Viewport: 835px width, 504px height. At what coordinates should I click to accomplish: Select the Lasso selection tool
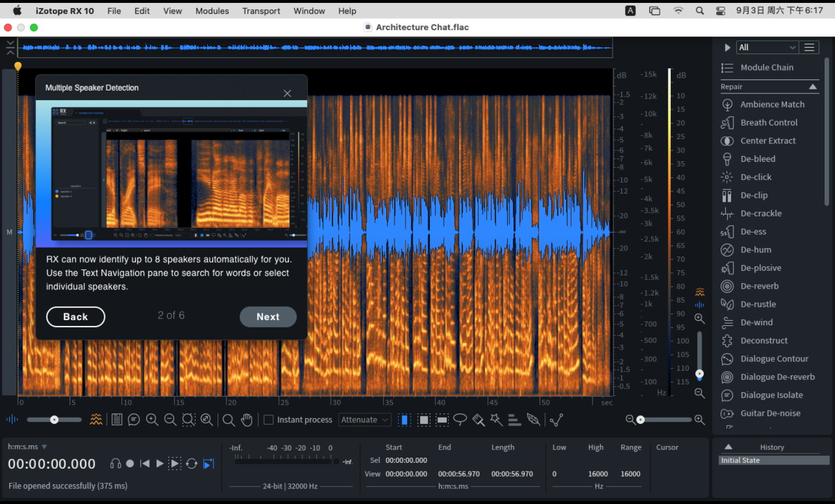pyautogui.click(x=460, y=419)
